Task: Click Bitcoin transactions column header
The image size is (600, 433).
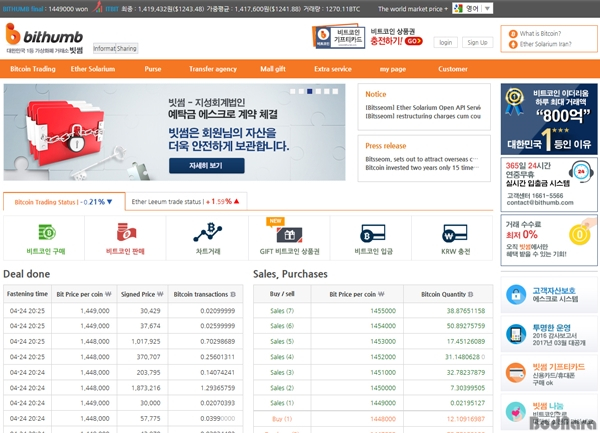Action: 205,294
